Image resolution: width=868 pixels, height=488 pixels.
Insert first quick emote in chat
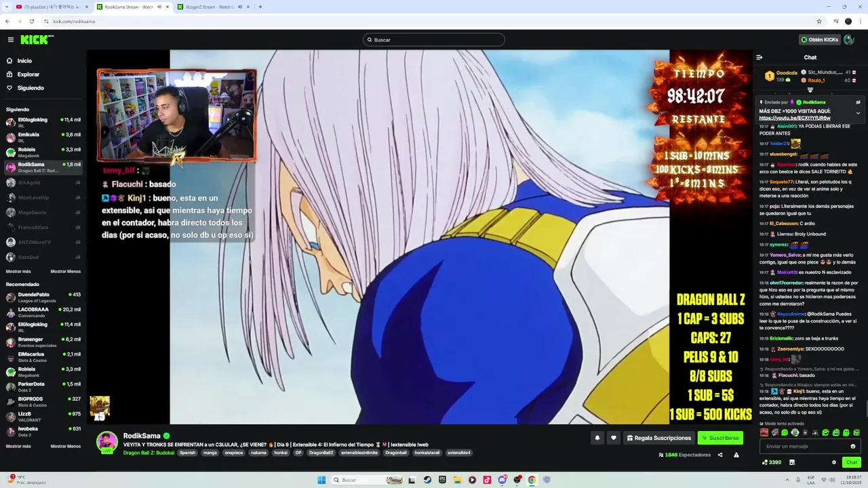764,432
